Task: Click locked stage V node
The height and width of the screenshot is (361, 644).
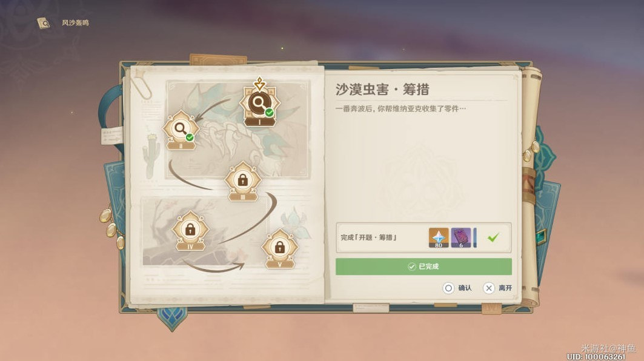Action: tap(280, 248)
